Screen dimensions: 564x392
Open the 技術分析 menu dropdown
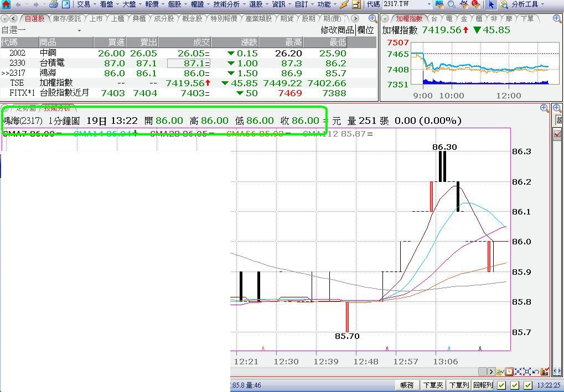[x=230, y=4]
